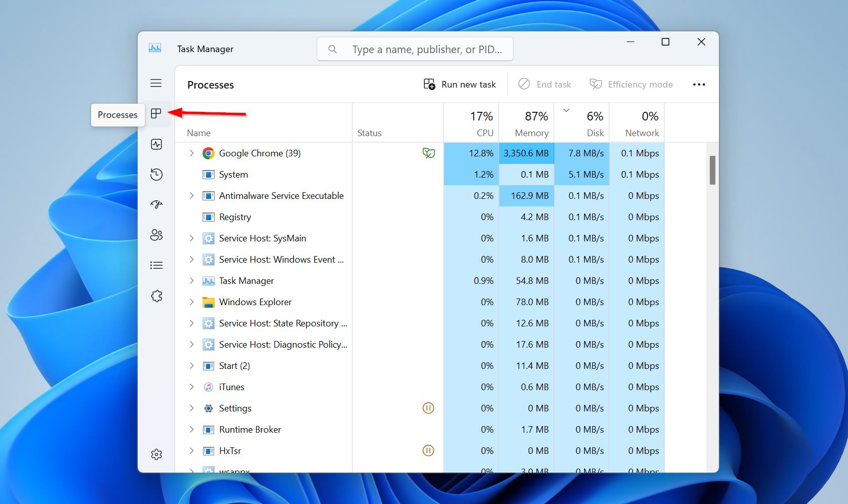Open the Services puzzle-piece icon
This screenshot has width=848, height=504.
pos(156,296)
